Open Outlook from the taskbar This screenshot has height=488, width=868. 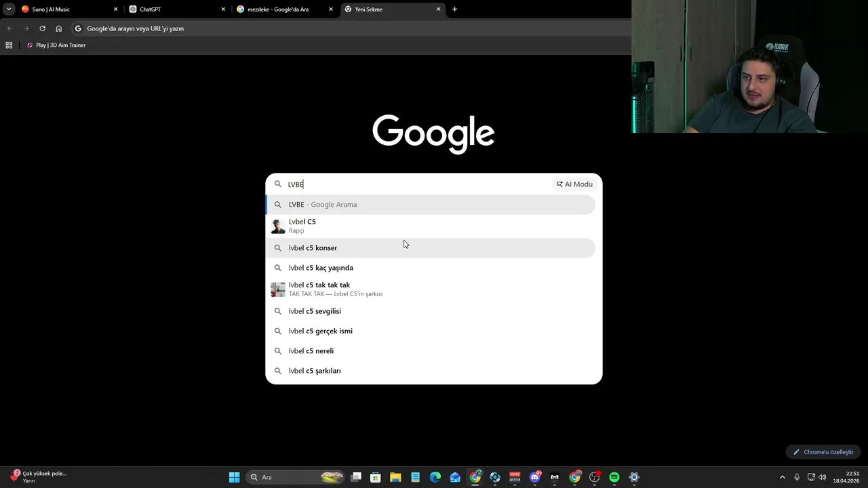(455, 477)
